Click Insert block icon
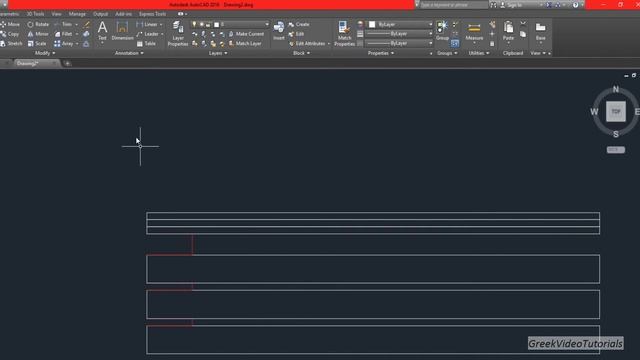 coord(279,31)
